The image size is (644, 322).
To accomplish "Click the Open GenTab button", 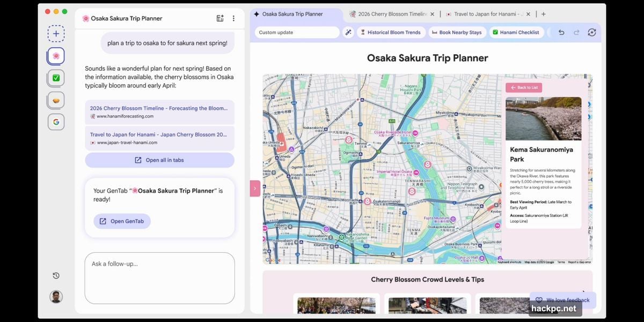I will pyautogui.click(x=122, y=221).
